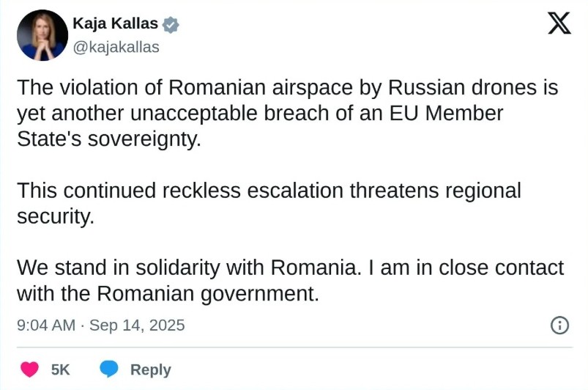Click the words "Romanian government."
The height and width of the screenshot is (390, 588).
click(209, 293)
